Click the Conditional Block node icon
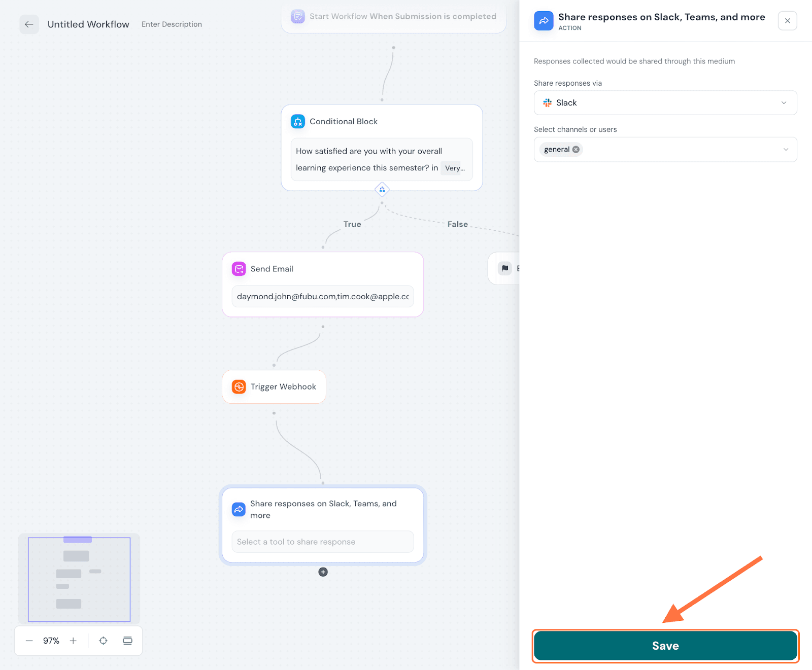Image resolution: width=812 pixels, height=670 pixels. (298, 122)
